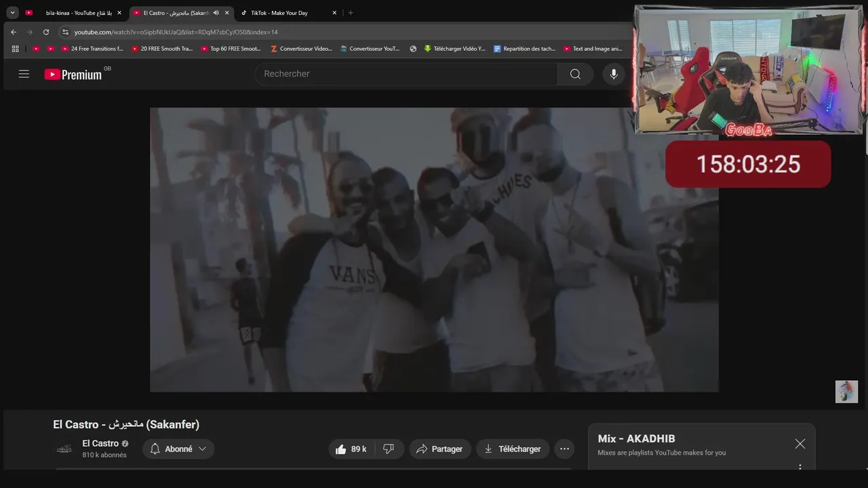Open first YouTube icon bookmark
Image resolution: width=868 pixels, height=488 pixels.
tap(36, 49)
